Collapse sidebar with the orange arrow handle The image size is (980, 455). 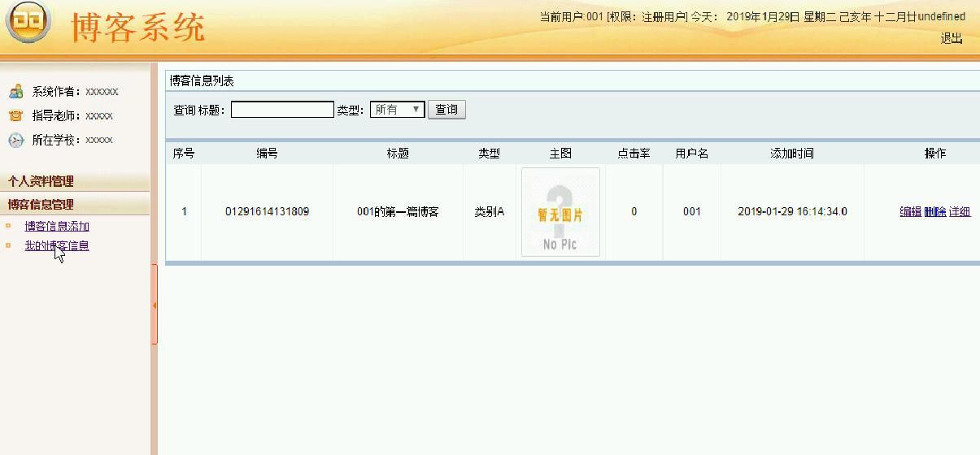click(154, 305)
